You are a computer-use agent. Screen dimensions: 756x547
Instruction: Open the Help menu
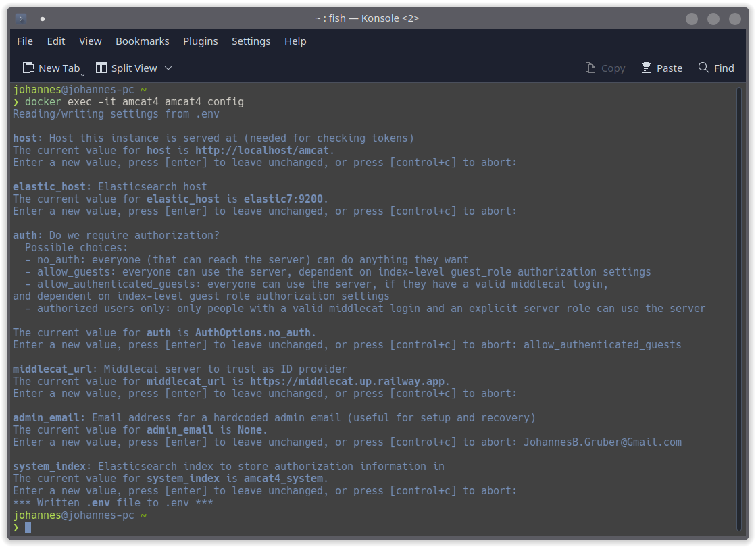pyautogui.click(x=295, y=41)
